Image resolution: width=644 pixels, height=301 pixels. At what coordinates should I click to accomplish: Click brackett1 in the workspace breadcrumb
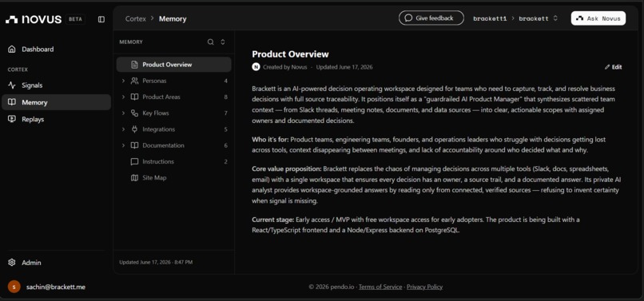click(490, 18)
